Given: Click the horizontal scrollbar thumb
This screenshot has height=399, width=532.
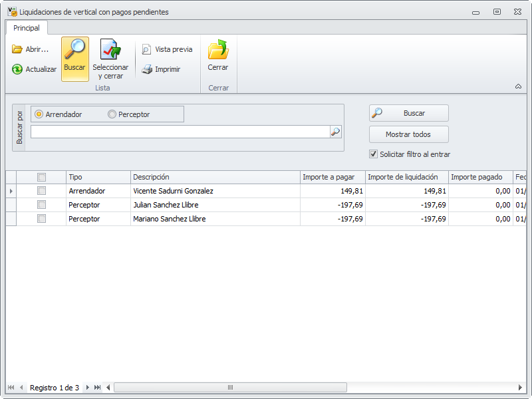Looking at the screenshot, I should pos(230,388).
